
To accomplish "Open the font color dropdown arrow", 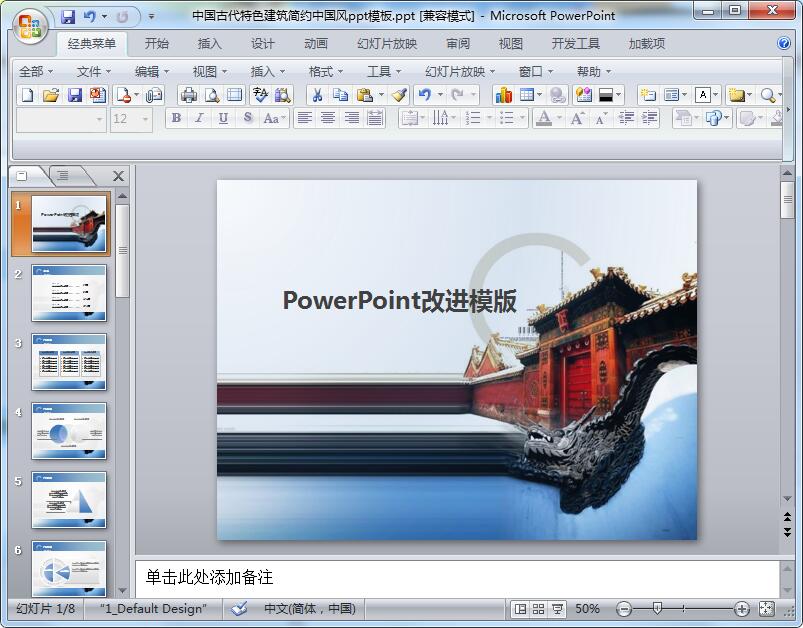I will [x=559, y=119].
